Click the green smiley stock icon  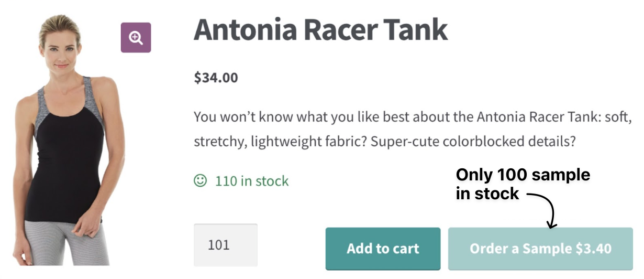click(x=200, y=181)
